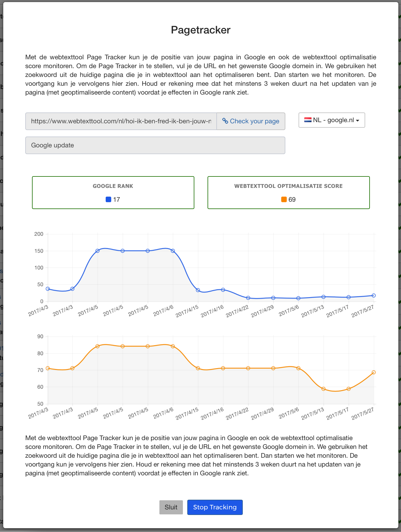The image size is (401, 532).
Task: Click the Netherlands flag icon
Action: [x=308, y=120]
